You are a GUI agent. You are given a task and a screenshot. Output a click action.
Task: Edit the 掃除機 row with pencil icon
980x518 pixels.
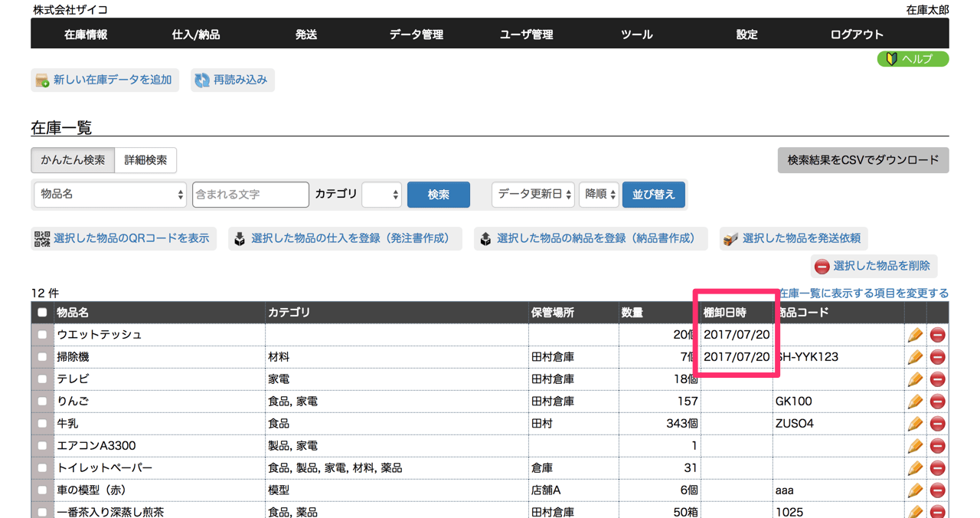pyautogui.click(x=915, y=357)
